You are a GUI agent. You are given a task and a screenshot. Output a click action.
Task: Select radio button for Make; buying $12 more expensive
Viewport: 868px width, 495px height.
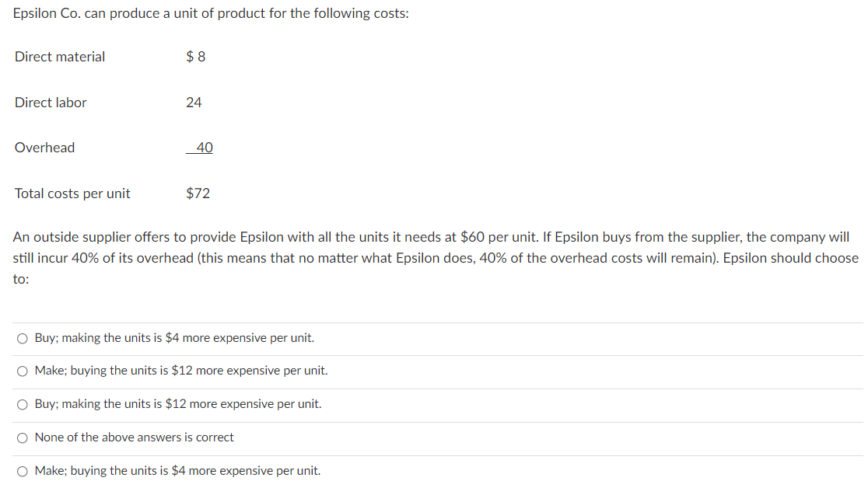[x=22, y=371]
